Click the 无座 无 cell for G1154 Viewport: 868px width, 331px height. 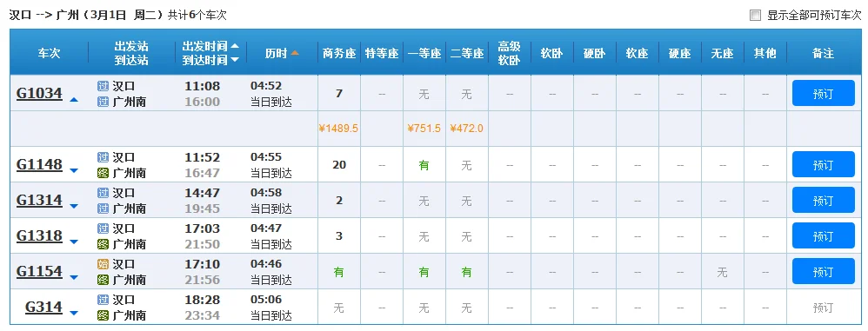coord(722,272)
